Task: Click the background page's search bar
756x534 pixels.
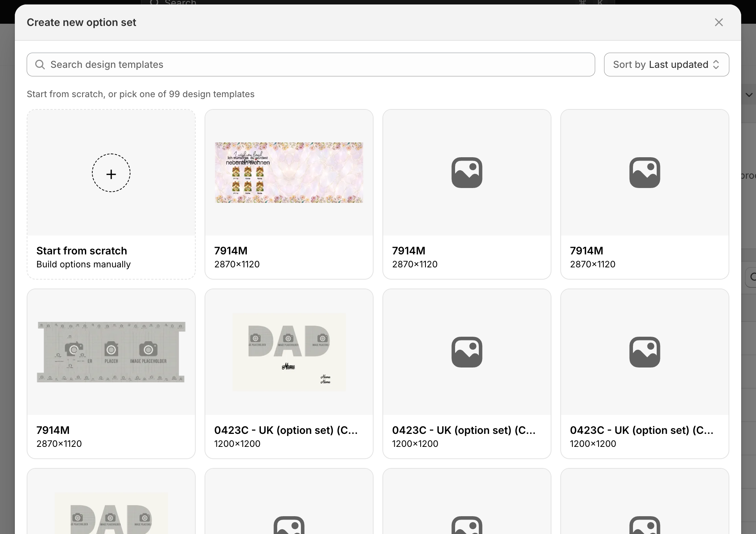Action: 378,2
